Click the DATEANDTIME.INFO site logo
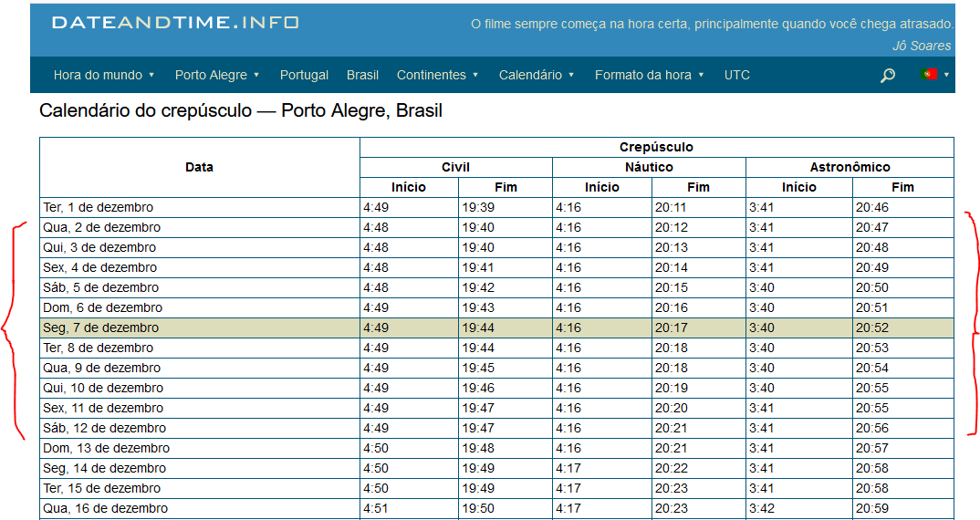This screenshot has width=980, height=520. coord(175,23)
